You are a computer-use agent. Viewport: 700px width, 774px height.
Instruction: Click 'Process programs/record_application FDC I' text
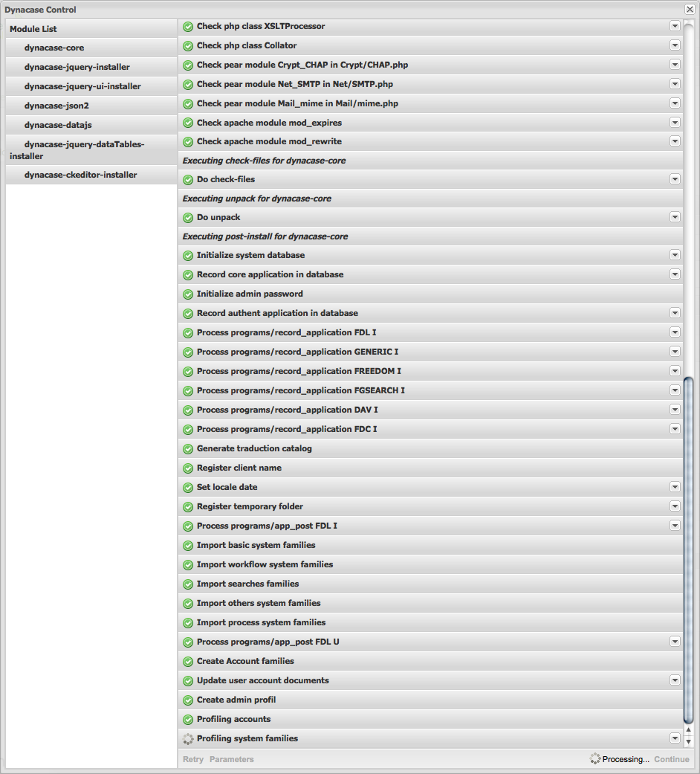coord(287,429)
